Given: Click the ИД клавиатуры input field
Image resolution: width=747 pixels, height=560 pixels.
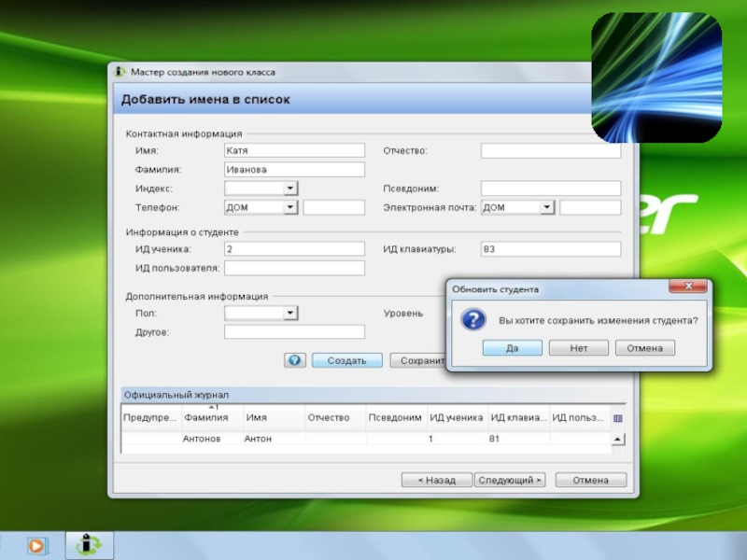Looking at the screenshot, I should pos(550,249).
